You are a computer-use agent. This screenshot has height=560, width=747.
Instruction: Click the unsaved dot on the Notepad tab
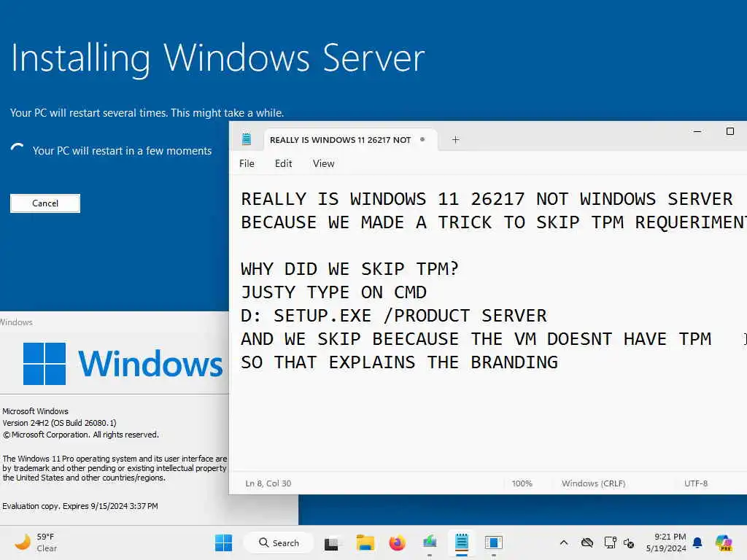tap(422, 139)
